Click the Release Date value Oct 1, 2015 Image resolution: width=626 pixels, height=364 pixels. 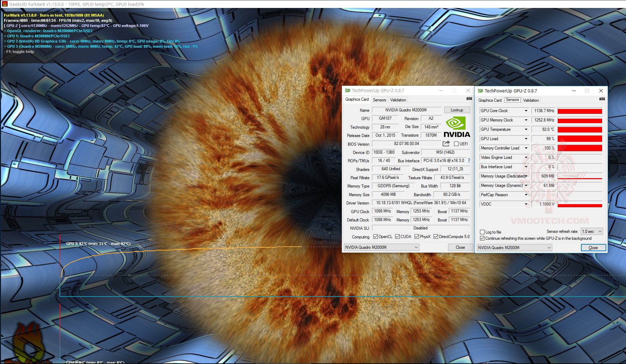tap(385, 135)
